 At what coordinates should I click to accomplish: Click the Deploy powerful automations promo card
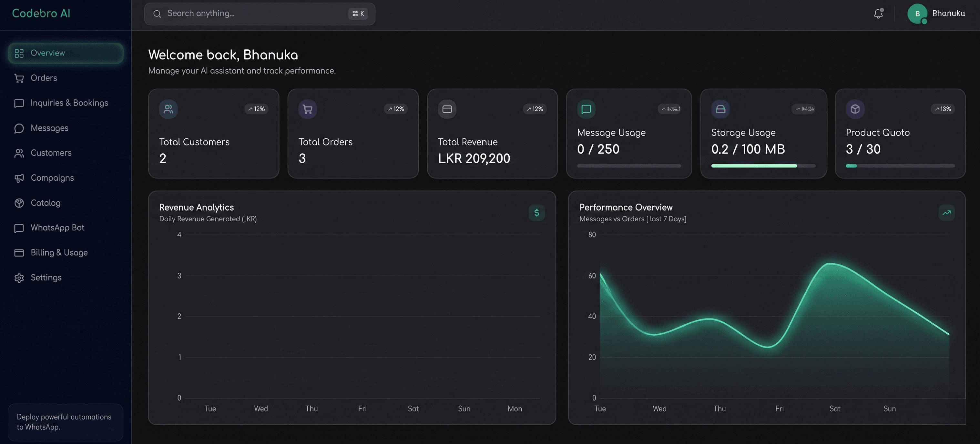(x=66, y=422)
